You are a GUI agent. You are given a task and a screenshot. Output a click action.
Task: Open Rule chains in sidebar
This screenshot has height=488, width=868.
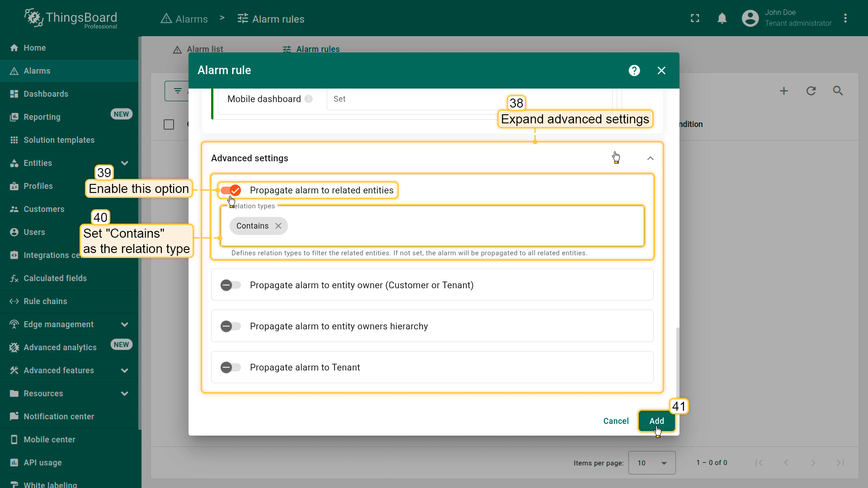click(45, 301)
